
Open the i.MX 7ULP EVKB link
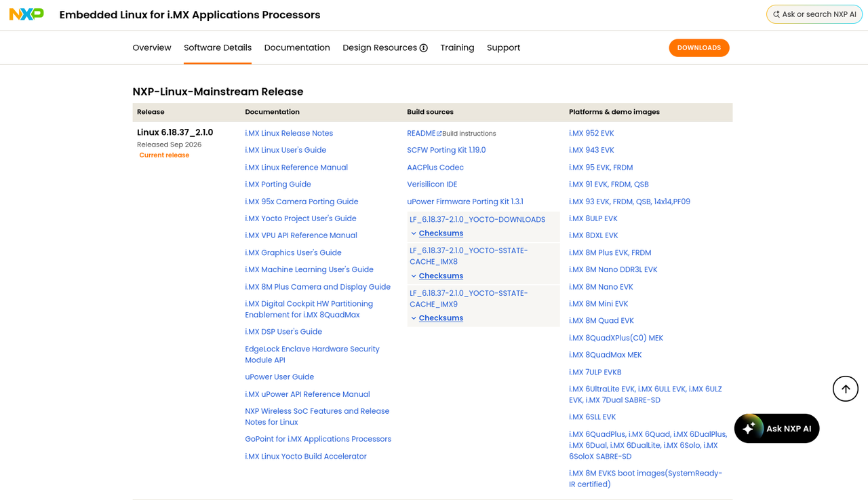pyautogui.click(x=595, y=372)
